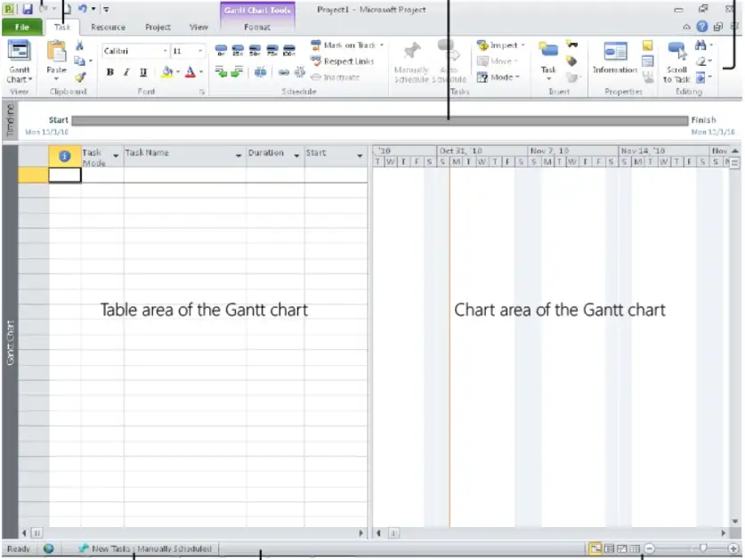The image size is (745, 560).
Task: Click the Save icon in quick access toolbar
Action: coord(28,8)
